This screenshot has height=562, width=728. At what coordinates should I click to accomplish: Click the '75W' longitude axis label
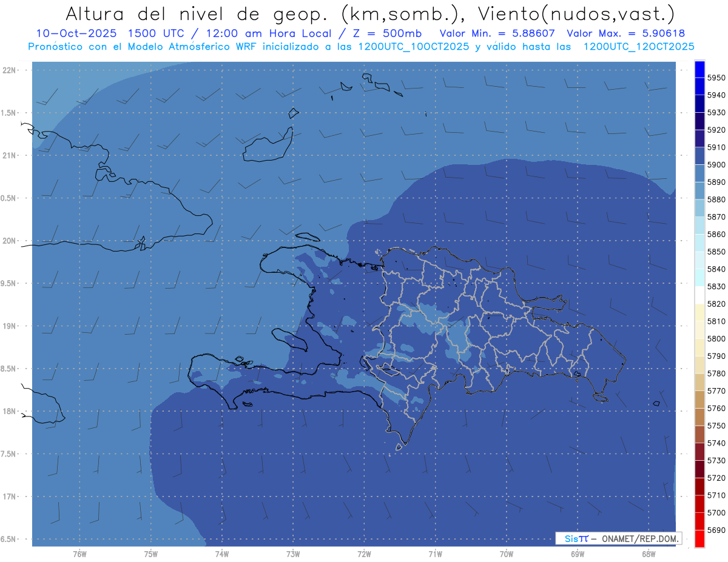tap(151, 554)
